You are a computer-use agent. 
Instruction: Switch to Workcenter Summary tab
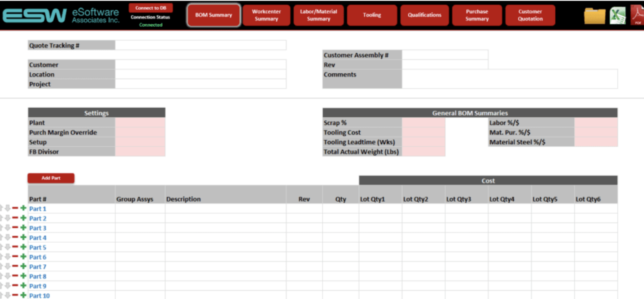coord(266,15)
